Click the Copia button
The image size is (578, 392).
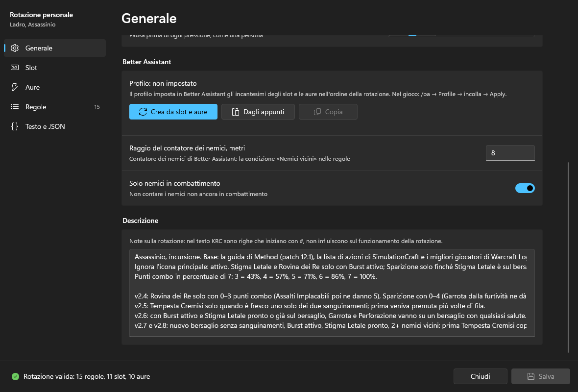pyautogui.click(x=328, y=112)
